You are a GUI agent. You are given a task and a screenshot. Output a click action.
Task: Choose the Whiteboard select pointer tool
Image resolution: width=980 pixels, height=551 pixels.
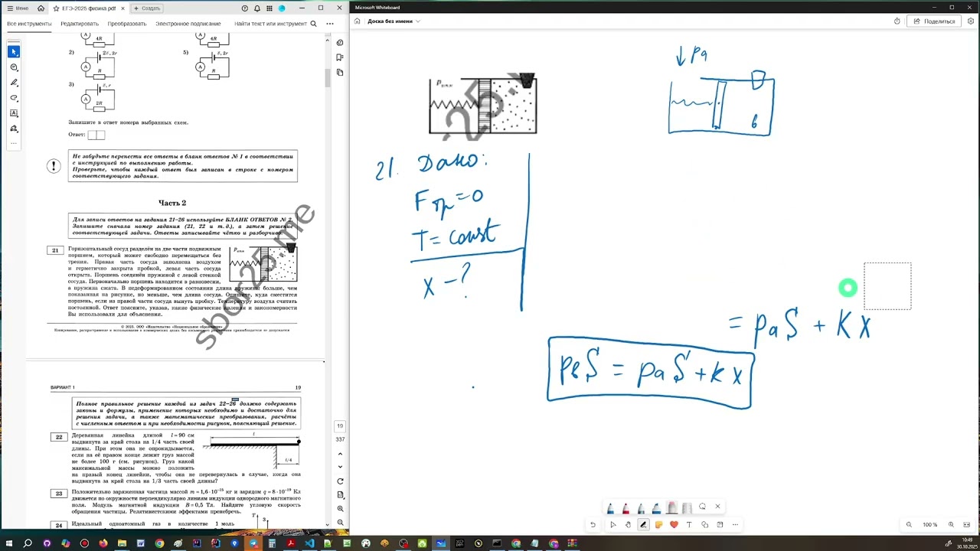[x=612, y=525]
